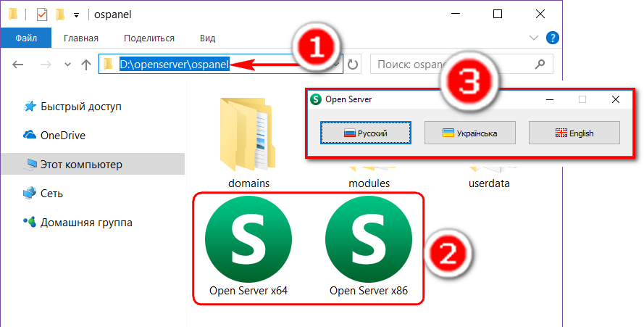
Task: Go back with the left arrow
Action: (17, 65)
